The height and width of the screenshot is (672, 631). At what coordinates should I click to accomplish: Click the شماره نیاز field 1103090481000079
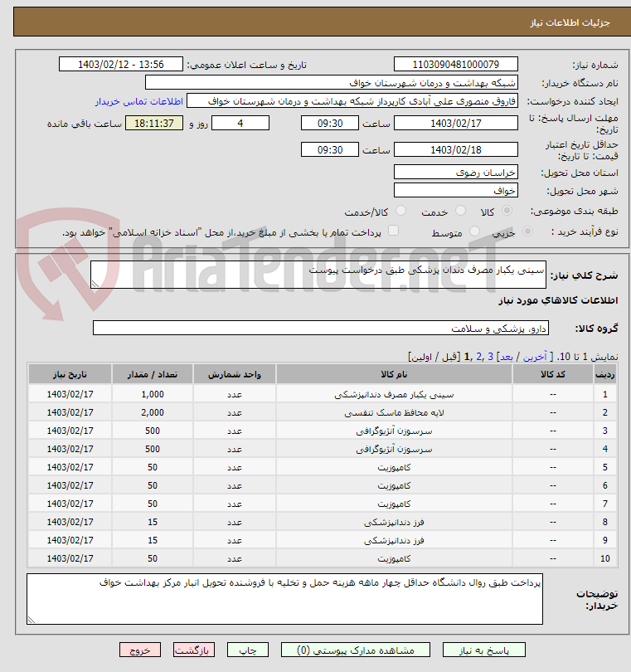(456, 64)
